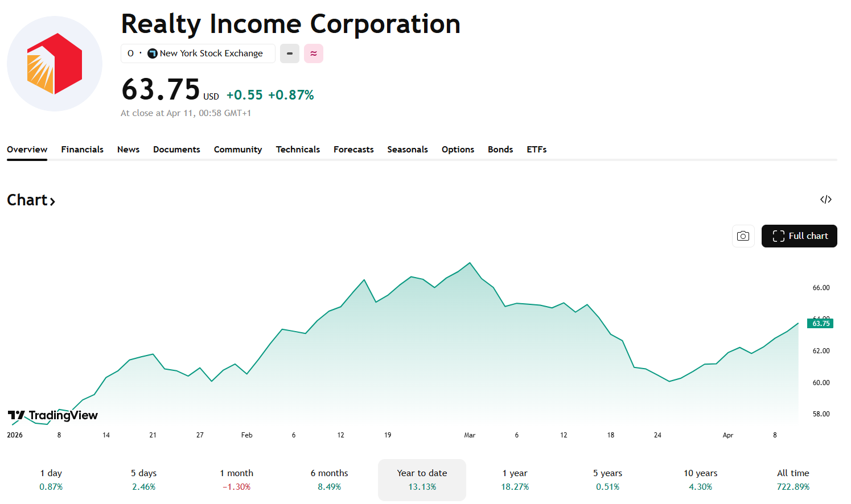
Task: Select the 1 year performance period
Action: pos(515,480)
